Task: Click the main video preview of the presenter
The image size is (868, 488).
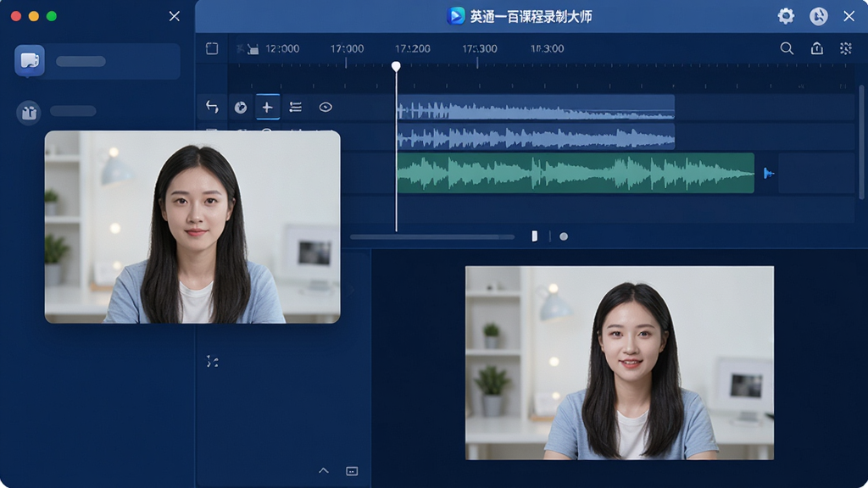Action: click(x=620, y=363)
